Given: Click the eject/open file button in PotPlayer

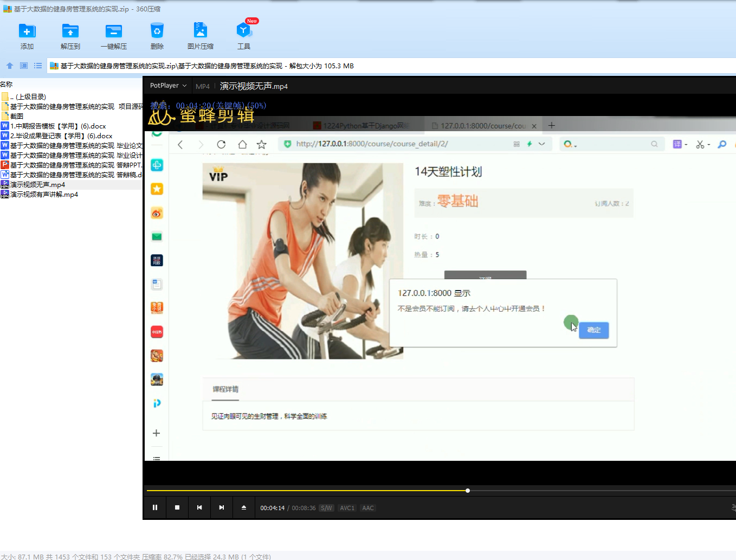Looking at the screenshot, I should point(244,507).
